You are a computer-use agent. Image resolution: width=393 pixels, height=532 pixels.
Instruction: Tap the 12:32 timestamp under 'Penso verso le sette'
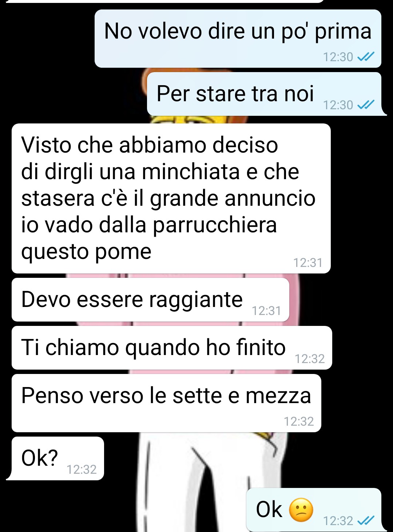point(299,421)
